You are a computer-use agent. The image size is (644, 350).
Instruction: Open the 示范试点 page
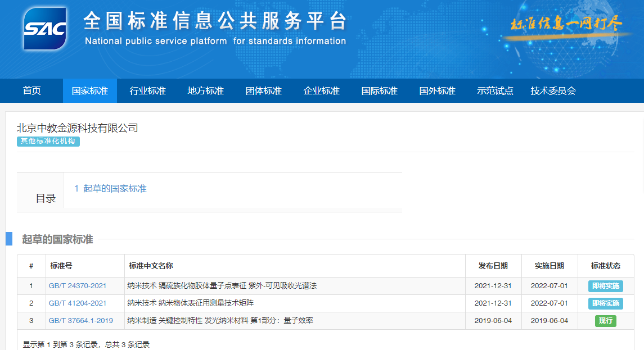[x=495, y=91]
